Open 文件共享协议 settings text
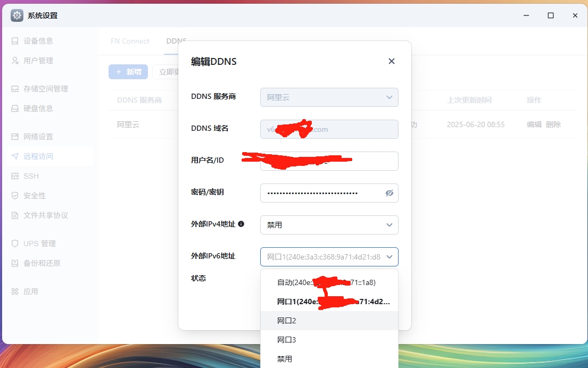Image resolution: width=588 pixels, height=368 pixels. (46, 215)
